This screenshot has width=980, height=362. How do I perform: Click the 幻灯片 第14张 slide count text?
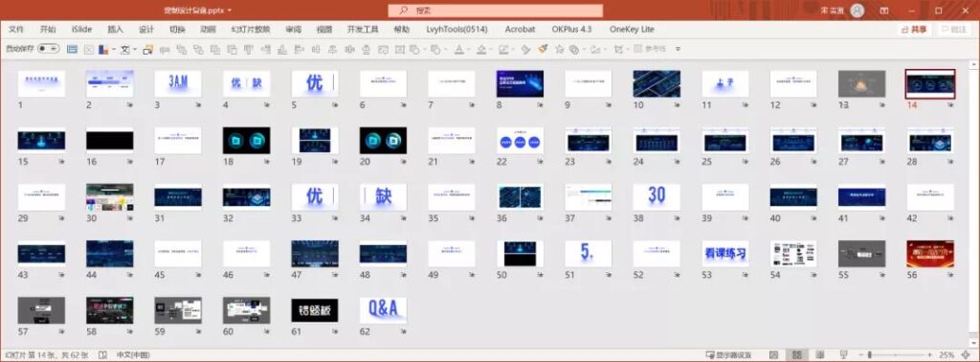[x=48, y=355]
